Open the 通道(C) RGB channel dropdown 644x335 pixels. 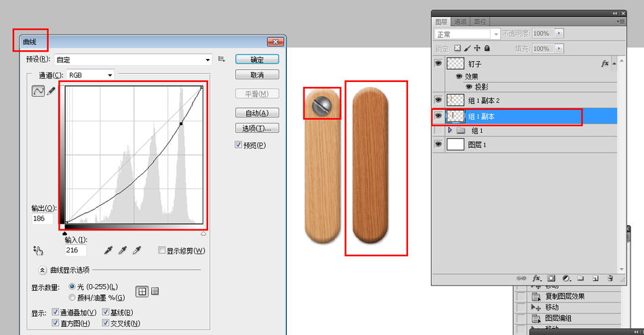pos(110,75)
